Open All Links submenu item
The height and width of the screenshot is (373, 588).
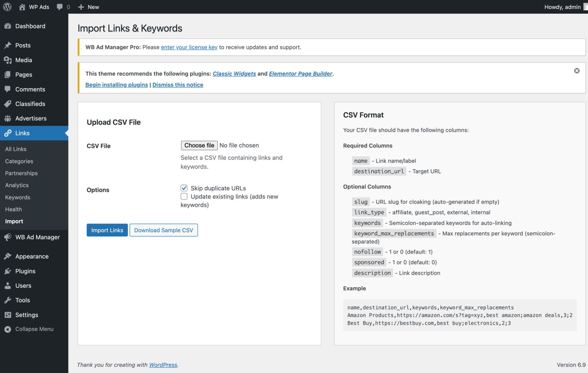[x=16, y=149]
